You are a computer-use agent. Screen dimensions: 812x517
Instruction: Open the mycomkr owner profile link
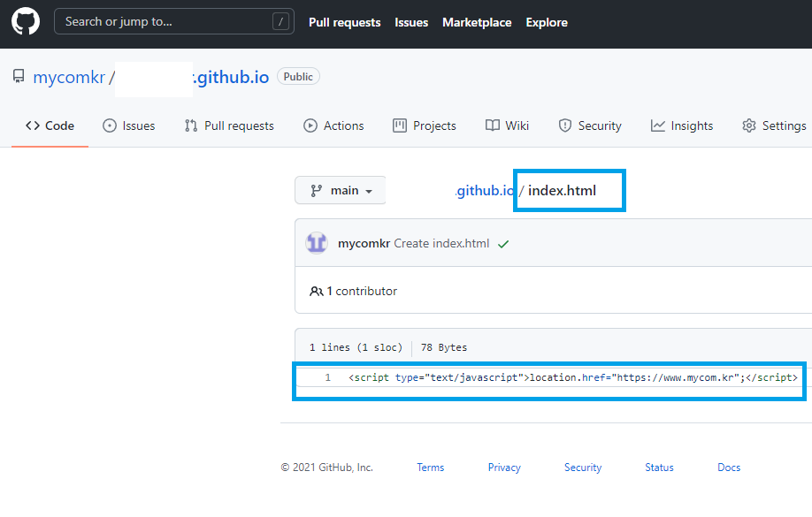[x=69, y=77]
